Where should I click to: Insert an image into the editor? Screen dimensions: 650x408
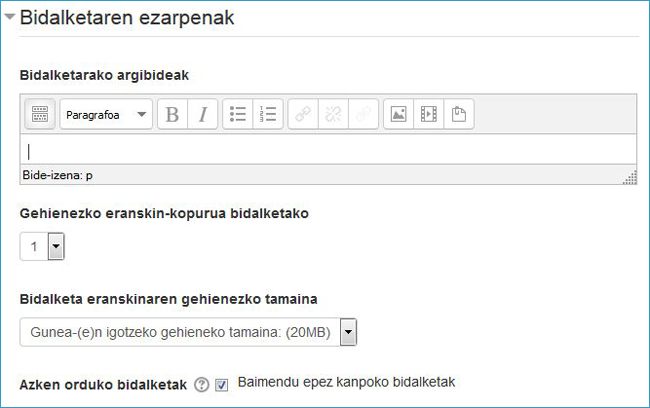point(399,115)
